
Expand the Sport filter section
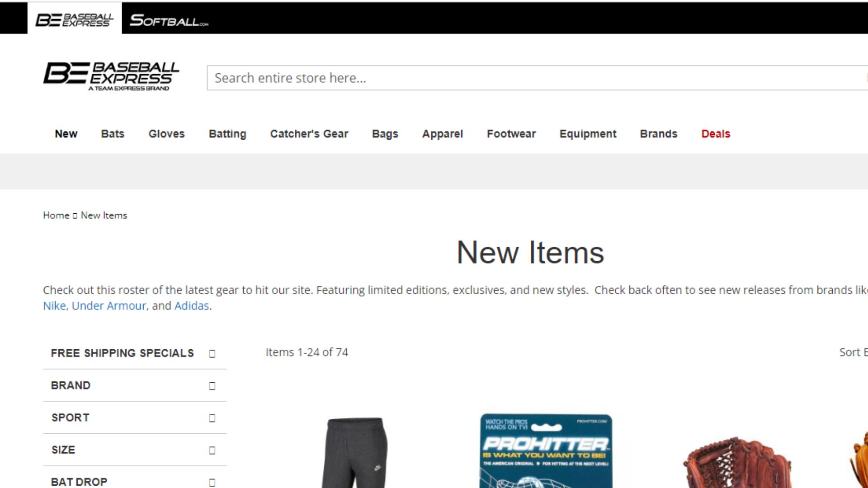pyautogui.click(x=135, y=418)
